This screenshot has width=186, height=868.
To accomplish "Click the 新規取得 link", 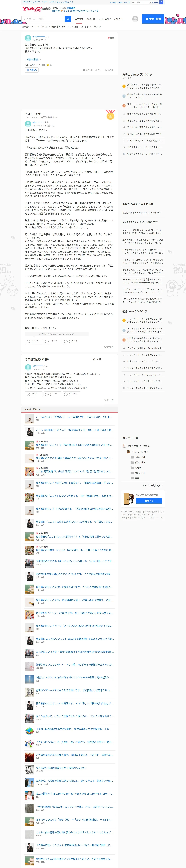I will (71, 8).
